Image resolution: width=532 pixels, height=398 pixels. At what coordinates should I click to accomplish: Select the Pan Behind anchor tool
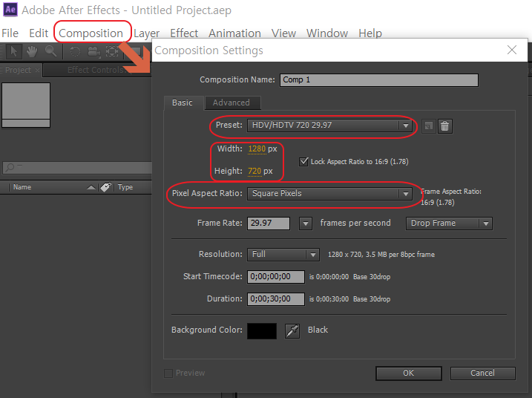pos(112,52)
